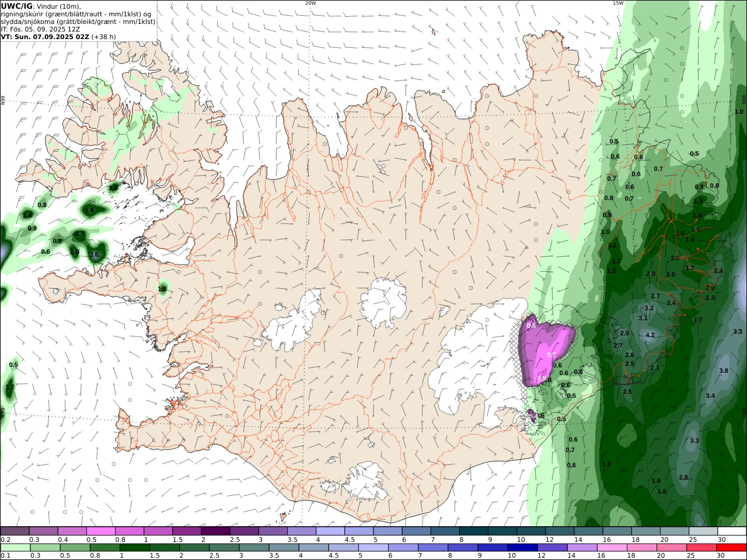Click the 'VT: Sun. 07.09.2025 02Z' valid time

point(45,36)
